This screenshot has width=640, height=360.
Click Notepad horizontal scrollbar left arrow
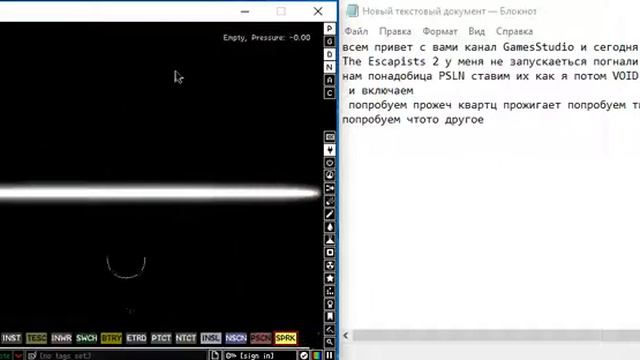[346, 336]
